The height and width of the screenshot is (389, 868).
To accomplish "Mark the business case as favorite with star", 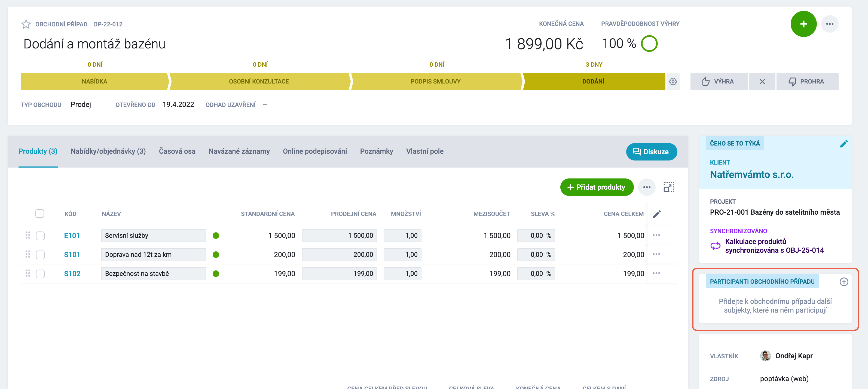I will (x=26, y=24).
